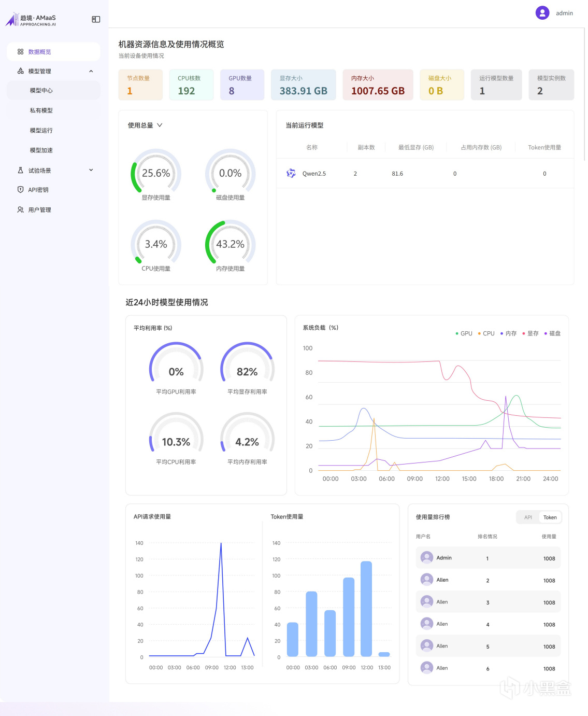Switch ranking to the API tab
This screenshot has width=588, height=716.
click(x=528, y=517)
